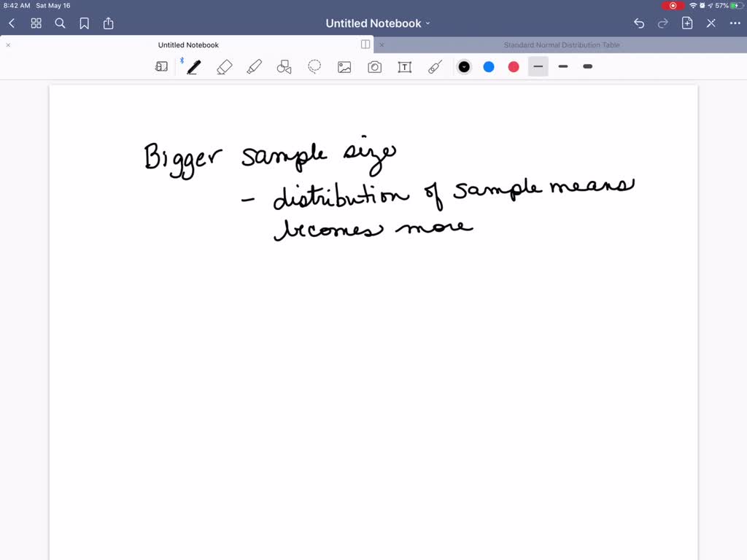Undo the last stroke
The width and height of the screenshot is (747, 560).
[638, 23]
